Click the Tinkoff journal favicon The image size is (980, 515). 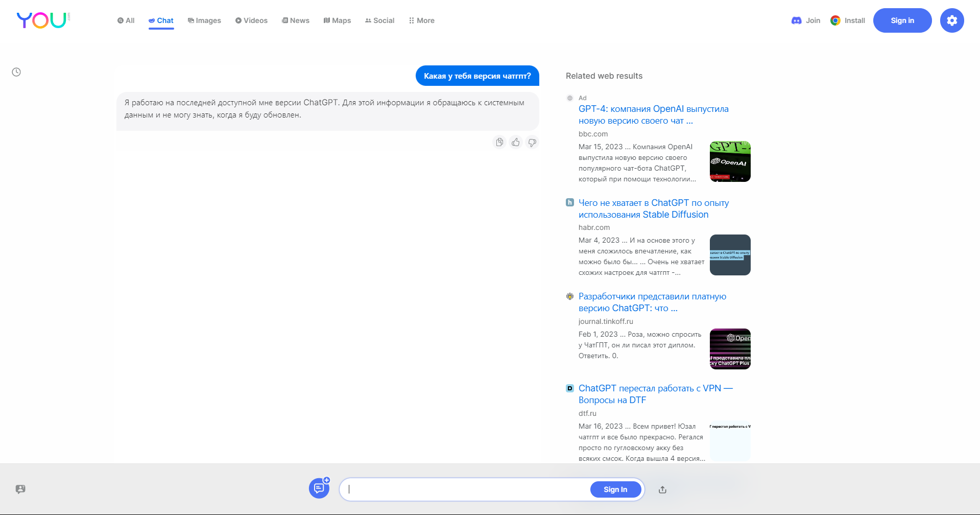click(570, 296)
